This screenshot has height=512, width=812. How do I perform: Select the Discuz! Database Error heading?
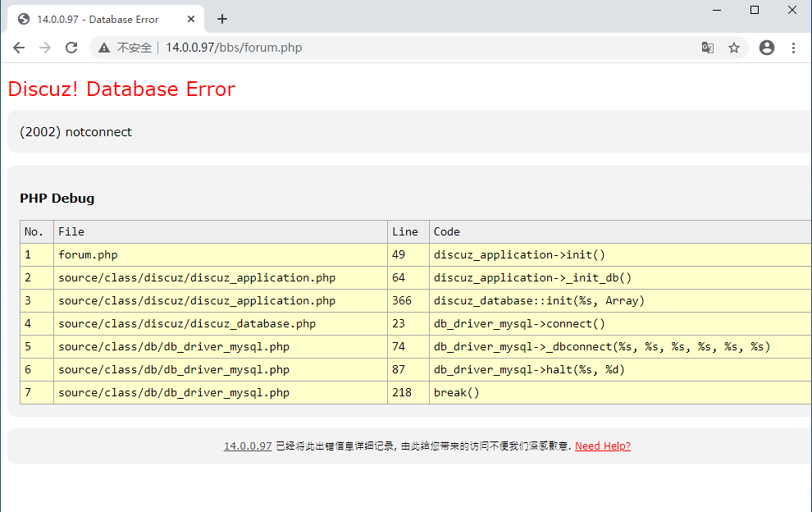tap(121, 89)
